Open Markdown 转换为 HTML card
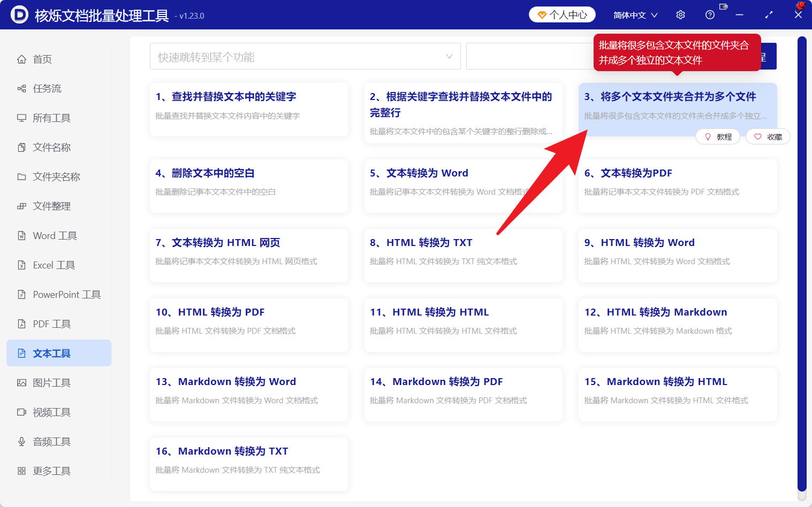 [x=678, y=395]
